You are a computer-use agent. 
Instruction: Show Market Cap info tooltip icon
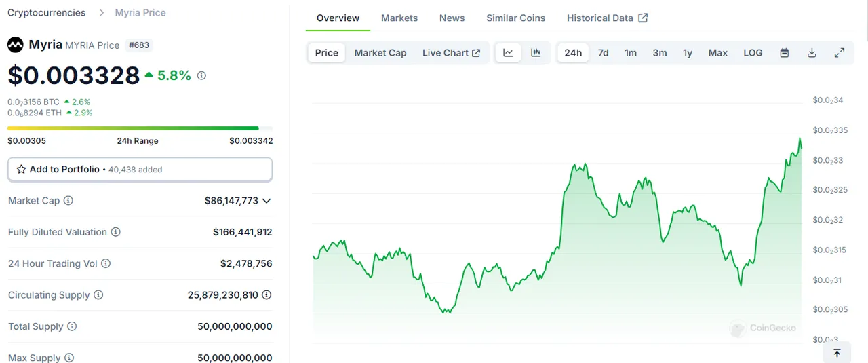tap(68, 201)
